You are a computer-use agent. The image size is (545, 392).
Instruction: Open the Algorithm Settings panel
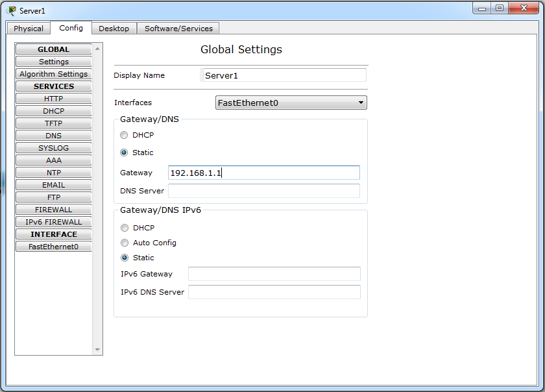click(x=53, y=73)
